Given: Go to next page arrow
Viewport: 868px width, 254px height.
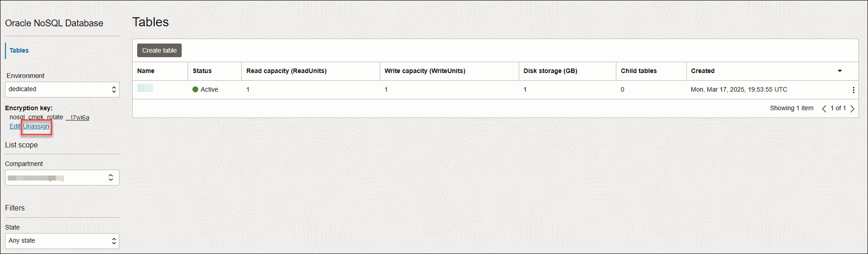Looking at the screenshot, I should 853,108.
